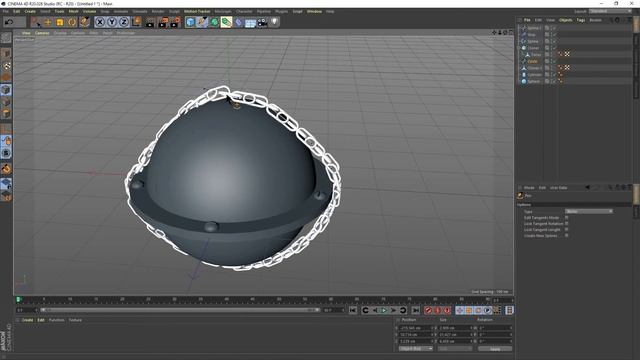Open Object Manager Tags menu
Screen dimensions: 640x360
(581, 20)
